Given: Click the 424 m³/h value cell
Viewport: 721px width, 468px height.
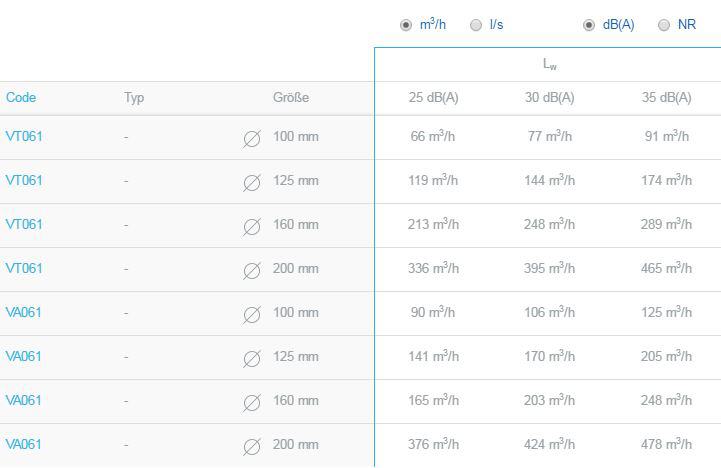Looking at the screenshot, I should (549, 445).
